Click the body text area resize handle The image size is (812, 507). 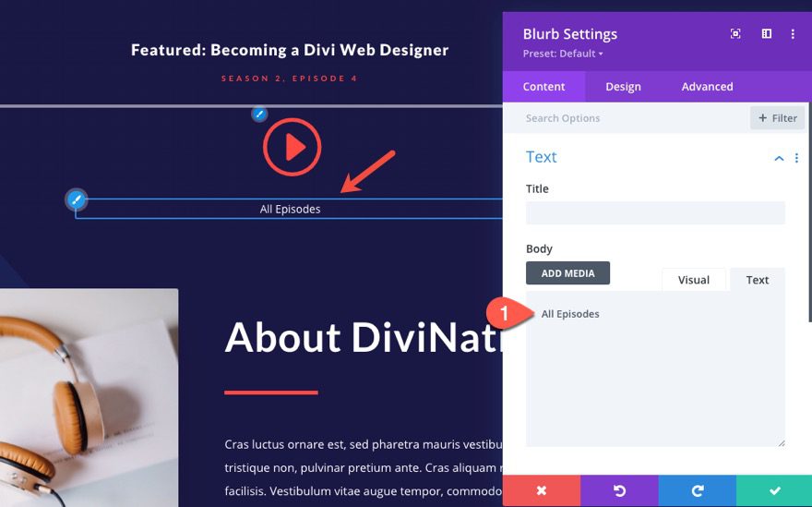tap(781, 442)
